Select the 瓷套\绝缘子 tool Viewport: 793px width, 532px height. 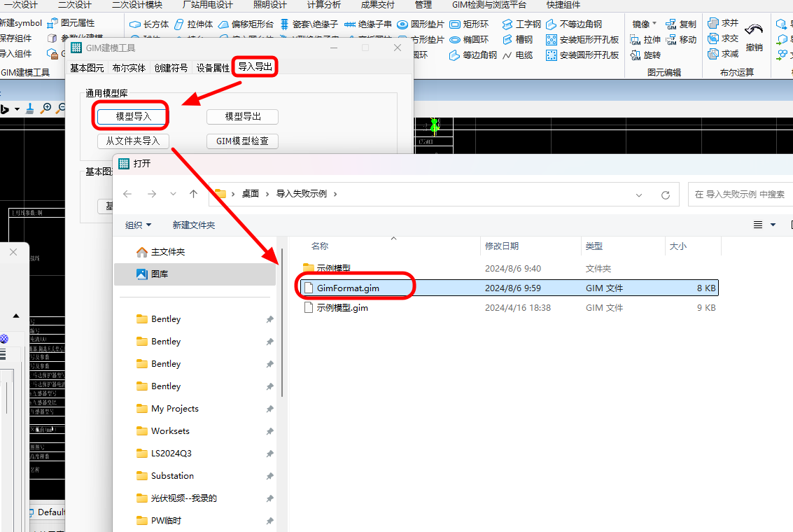(309, 24)
